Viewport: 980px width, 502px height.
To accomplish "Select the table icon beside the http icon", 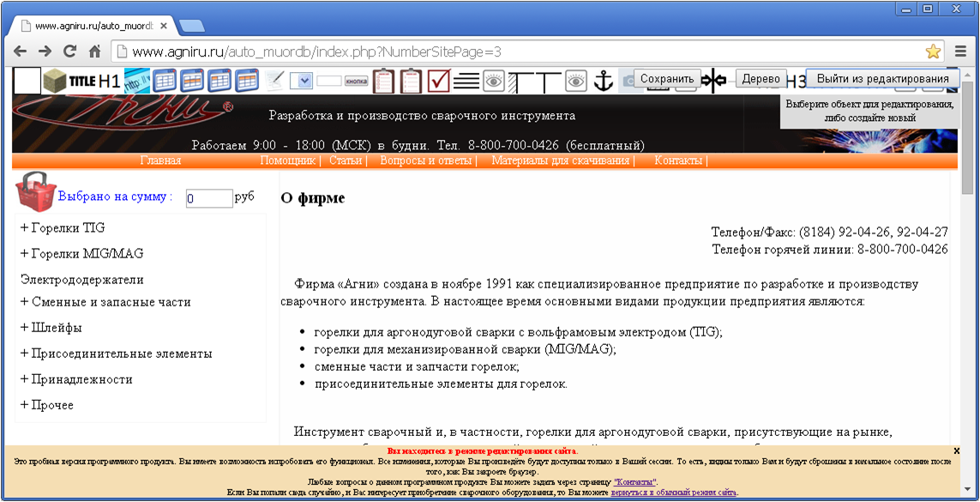I will click(165, 81).
